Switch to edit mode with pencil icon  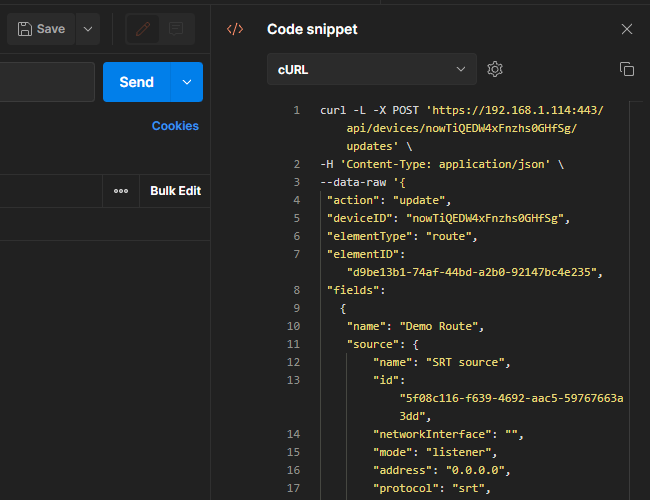click(143, 29)
